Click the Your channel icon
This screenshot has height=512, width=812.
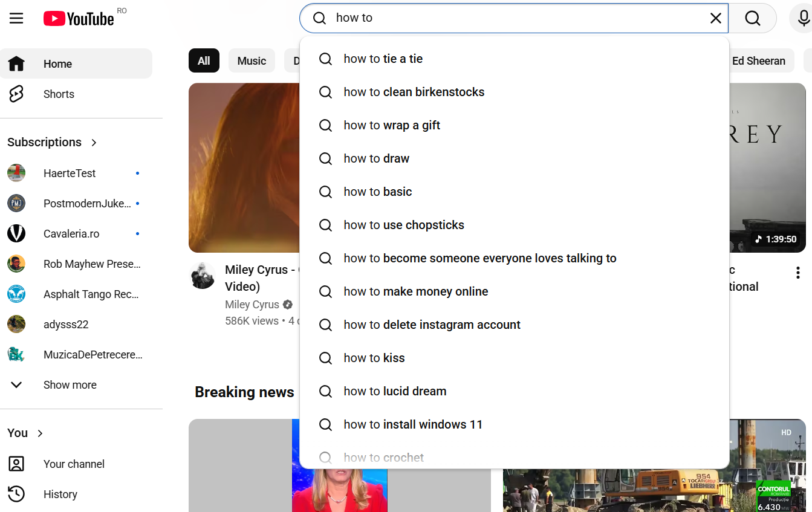pyautogui.click(x=16, y=464)
